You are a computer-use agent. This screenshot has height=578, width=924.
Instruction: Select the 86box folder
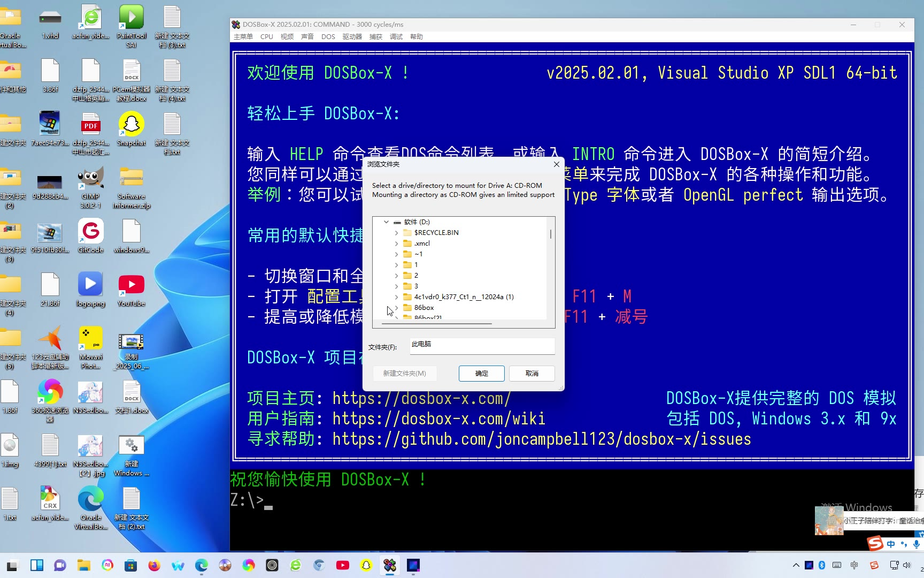click(424, 307)
